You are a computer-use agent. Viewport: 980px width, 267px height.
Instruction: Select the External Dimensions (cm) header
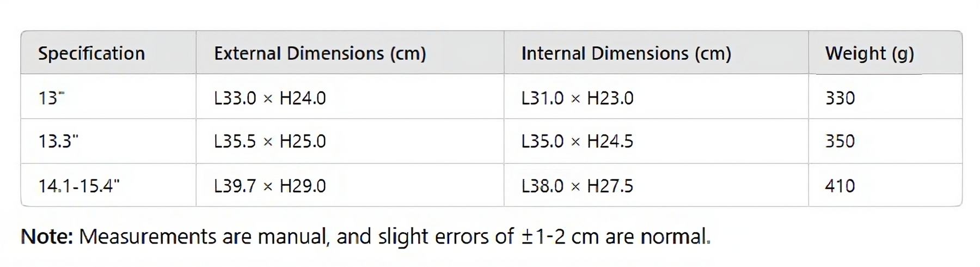(320, 53)
